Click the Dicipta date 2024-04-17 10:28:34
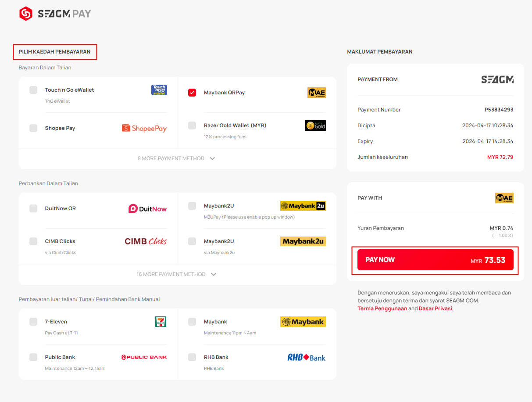The height and width of the screenshot is (402, 532). [x=488, y=126]
